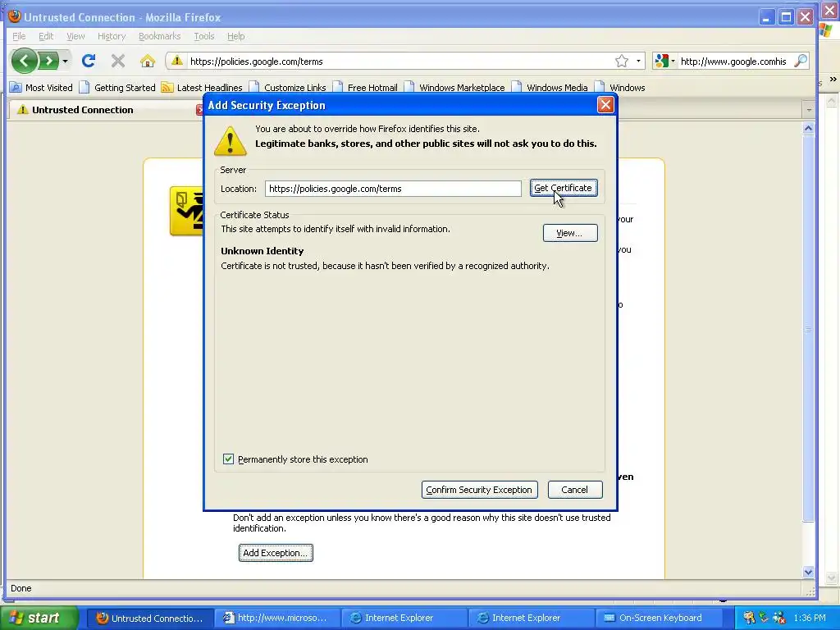840x630 pixels.
Task: Open the address bar history dropdown
Action: pyautogui.click(x=638, y=61)
